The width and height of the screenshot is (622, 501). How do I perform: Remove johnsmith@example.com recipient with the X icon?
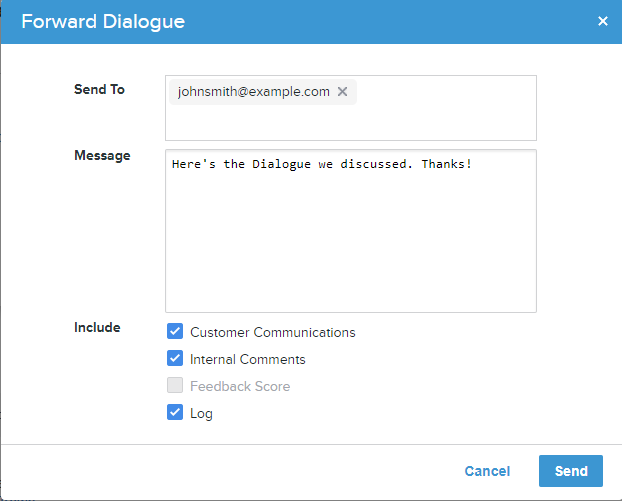pos(342,92)
